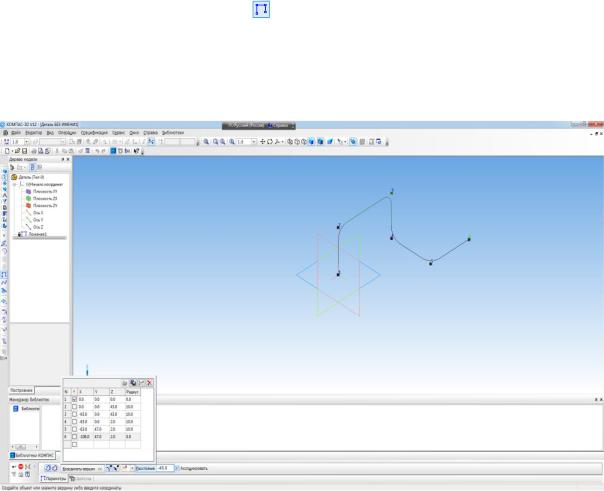604x491 pixels.
Task: Toggle checkbox in the empty last table row
Action: point(74,444)
